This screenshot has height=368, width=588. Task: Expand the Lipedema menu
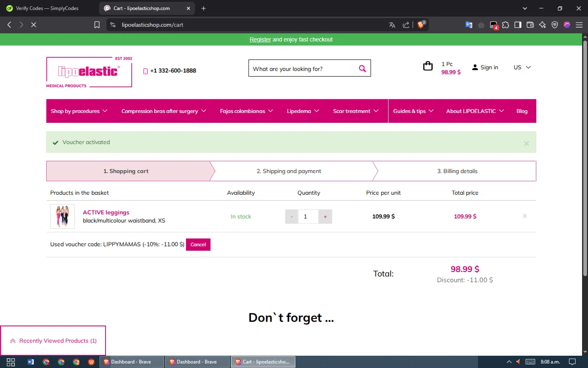303,111
